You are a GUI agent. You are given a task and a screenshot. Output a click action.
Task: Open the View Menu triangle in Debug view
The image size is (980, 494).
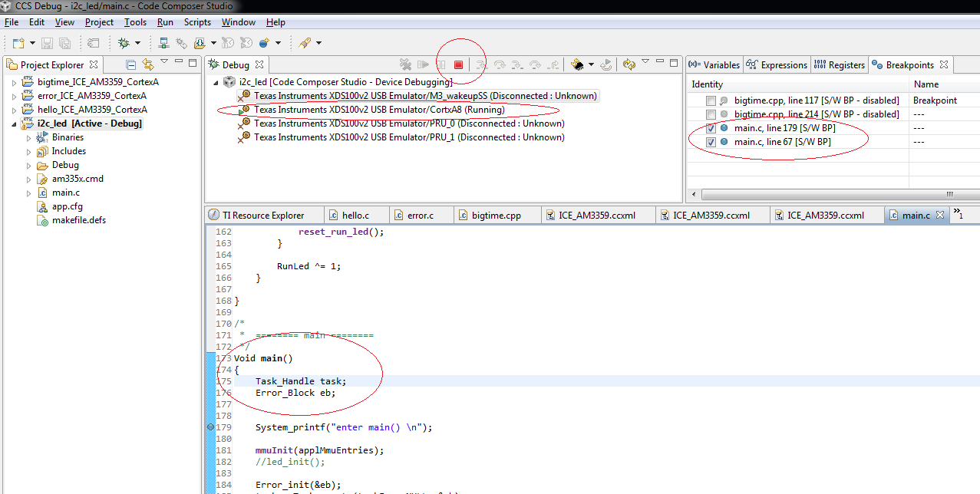645,62
